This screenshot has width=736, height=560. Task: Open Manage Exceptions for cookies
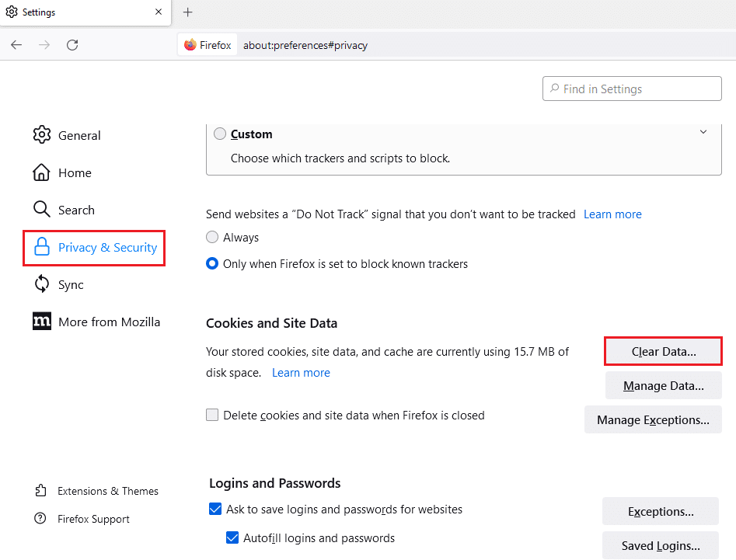pyautogui.click(x=653, y=419)
